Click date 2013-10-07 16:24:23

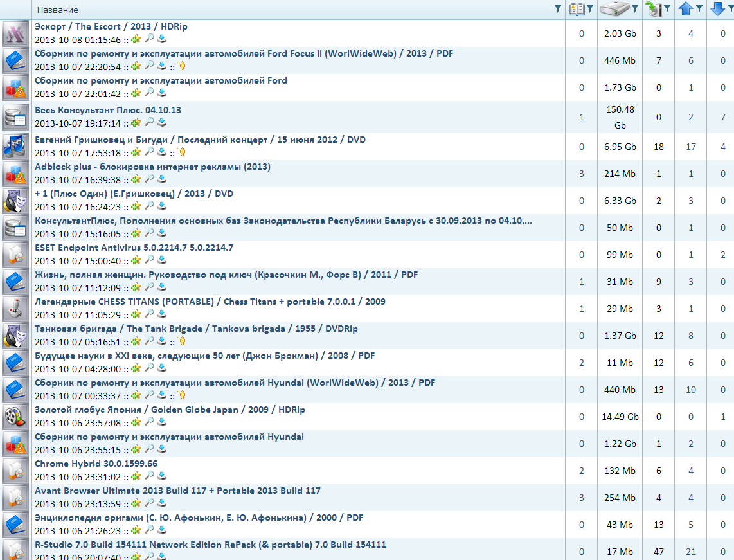78,207
